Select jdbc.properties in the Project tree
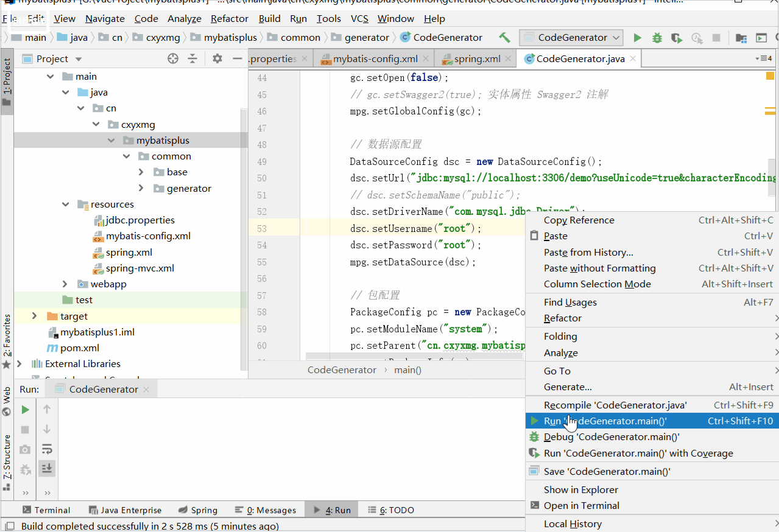This screenshot has width=779, height=532. 140,220
